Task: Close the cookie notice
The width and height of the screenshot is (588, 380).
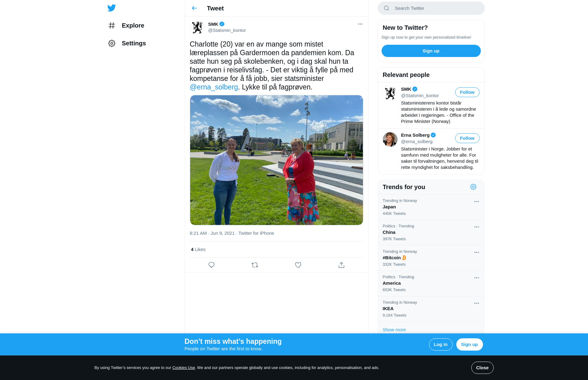Action: [x=482, y=368]
